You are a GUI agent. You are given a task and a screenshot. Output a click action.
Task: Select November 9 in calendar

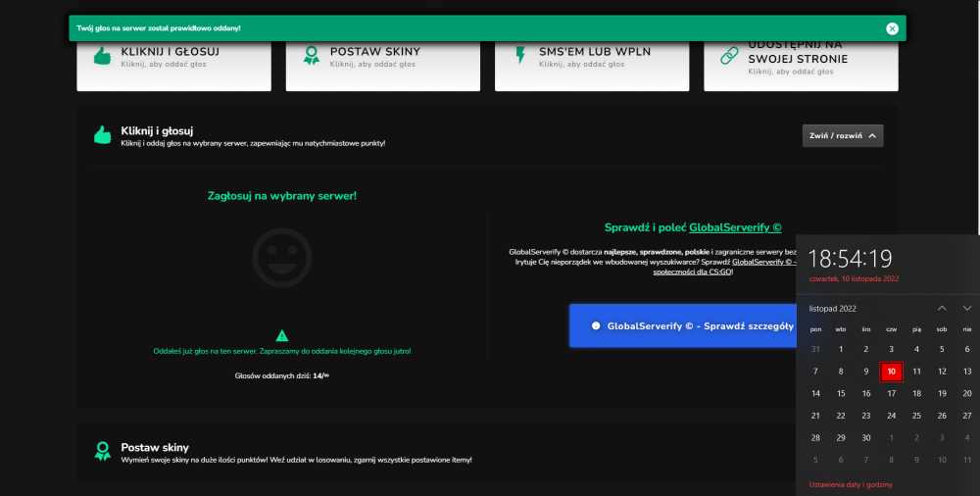click(x=866, y=372)
